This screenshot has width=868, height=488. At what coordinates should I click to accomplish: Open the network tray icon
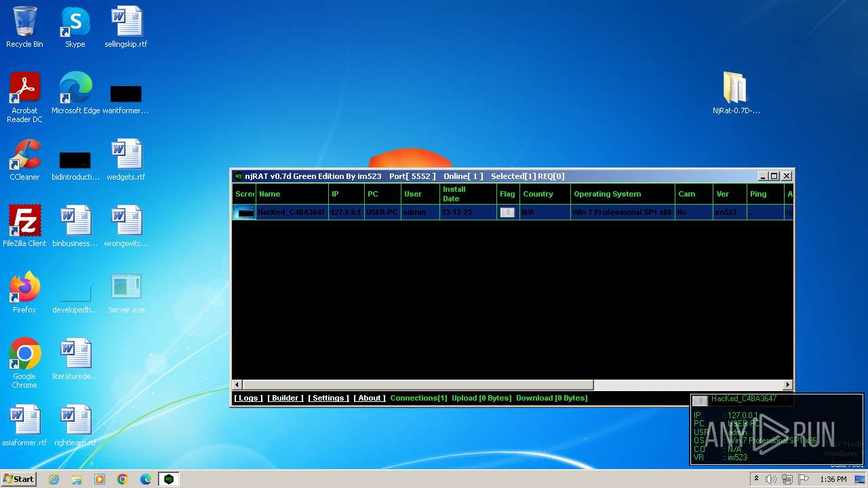(x=787, y=479)
